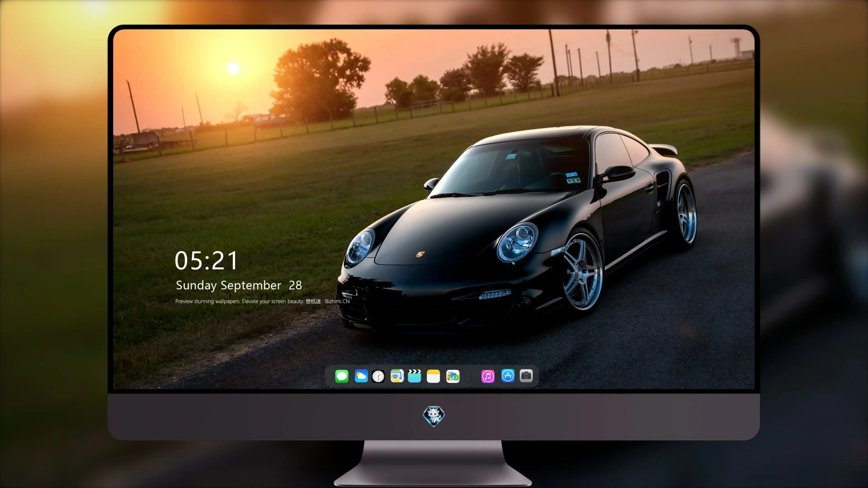Screen dimensions: 868x488
Task: Open the Clock app in the dock
Action: coord(378,376)
